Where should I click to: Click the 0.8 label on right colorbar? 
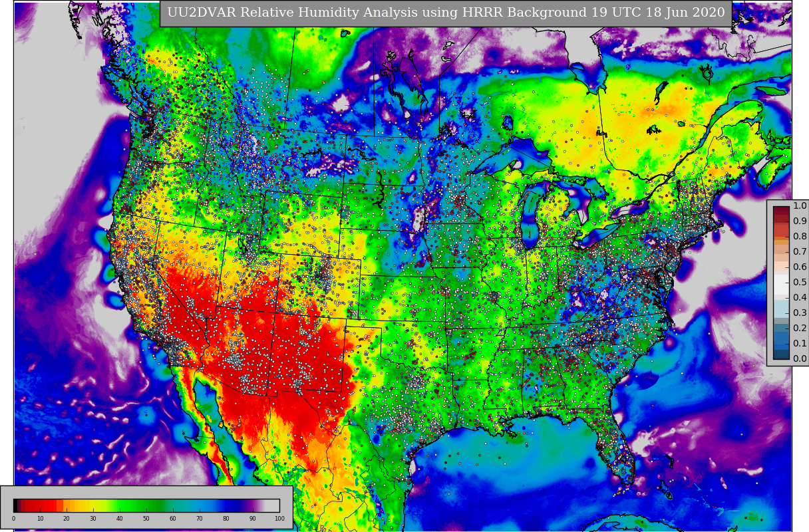pyautogui.click(x=800, y=237)
